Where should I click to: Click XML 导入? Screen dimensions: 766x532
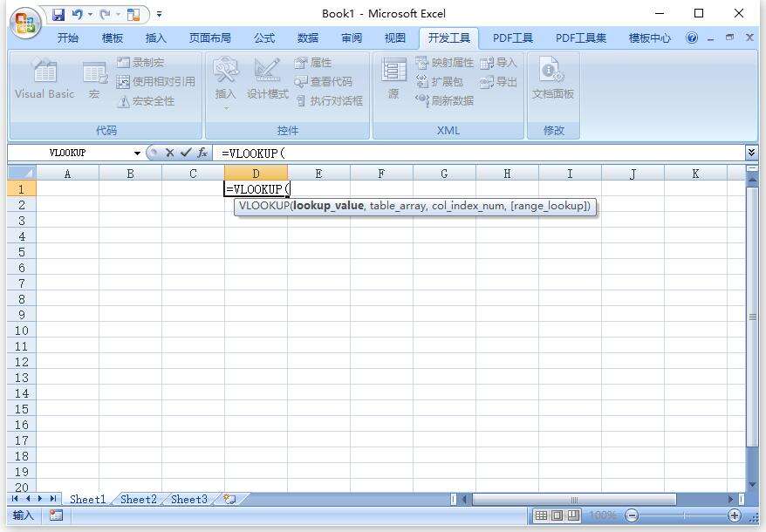click(x=498, y=63)
